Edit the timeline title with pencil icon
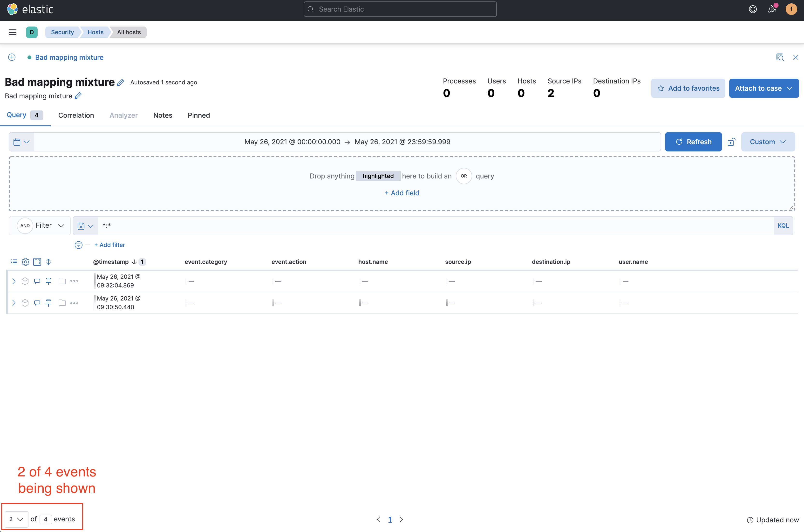 click(x=121, y=82)
